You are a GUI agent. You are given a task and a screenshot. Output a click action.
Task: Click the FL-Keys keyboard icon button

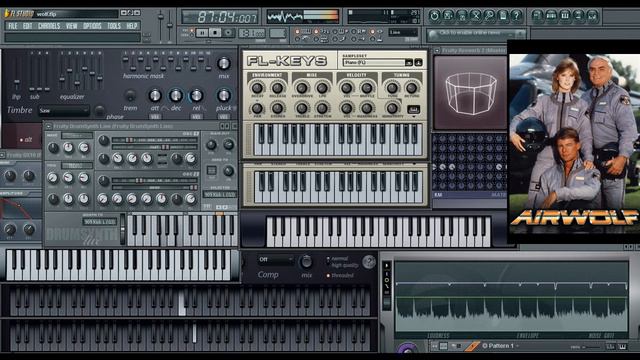pos(413,109)
